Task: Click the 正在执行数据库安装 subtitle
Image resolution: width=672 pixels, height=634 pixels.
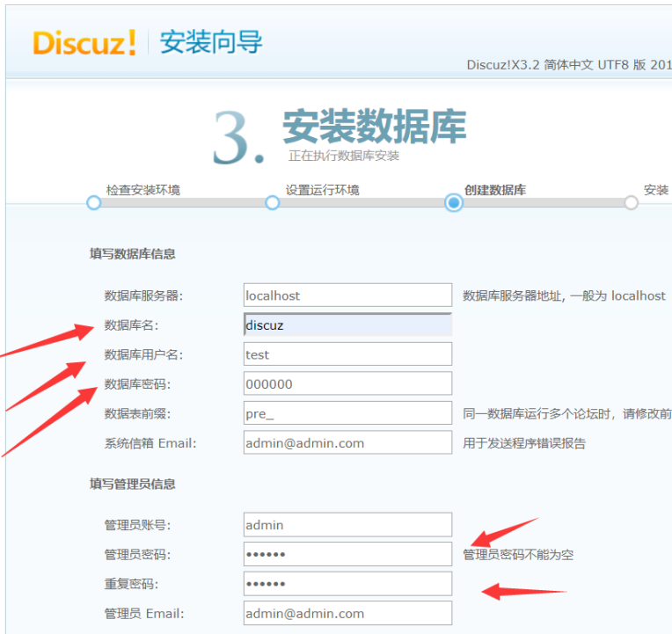Action: point(344,156)
